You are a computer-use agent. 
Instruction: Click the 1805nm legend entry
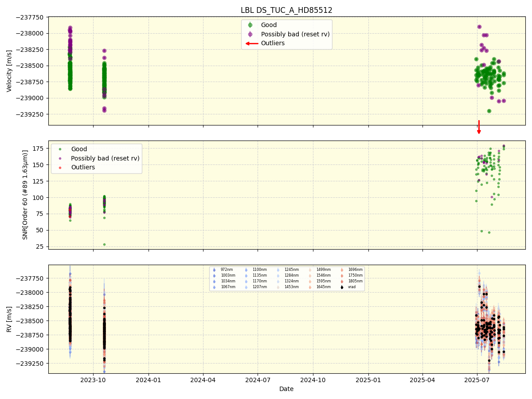click(x=356, y=281)
